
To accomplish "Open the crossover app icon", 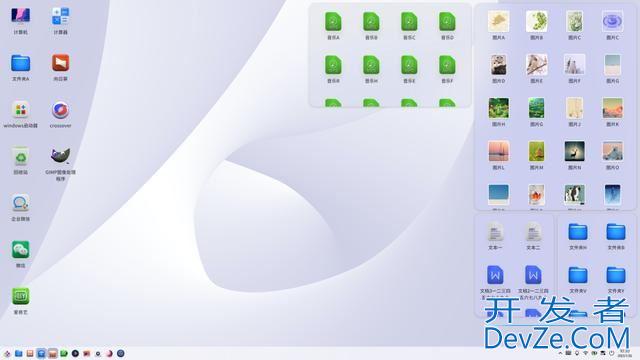I will click(60, 110).
